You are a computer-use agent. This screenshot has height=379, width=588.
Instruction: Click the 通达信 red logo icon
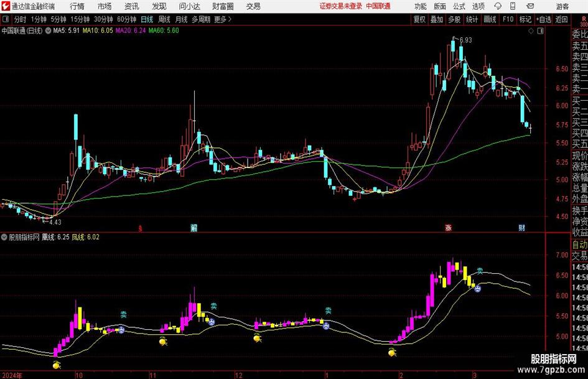6,6
